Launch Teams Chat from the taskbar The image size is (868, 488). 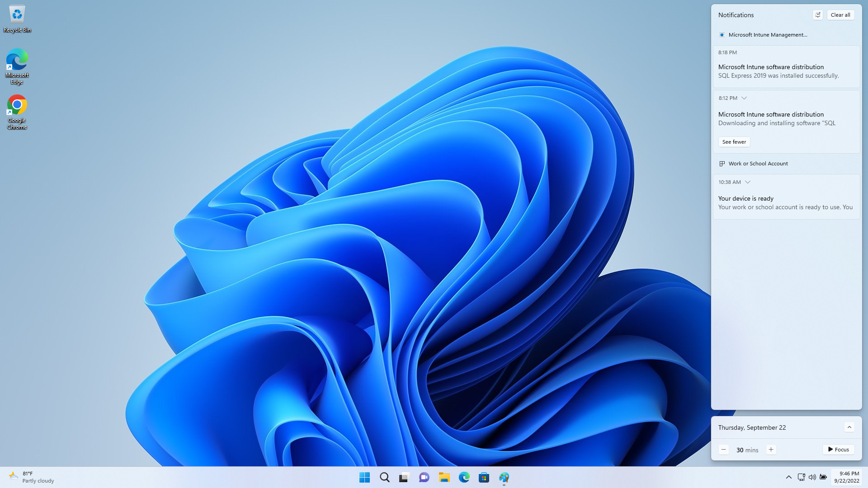[x=424, y=477]
